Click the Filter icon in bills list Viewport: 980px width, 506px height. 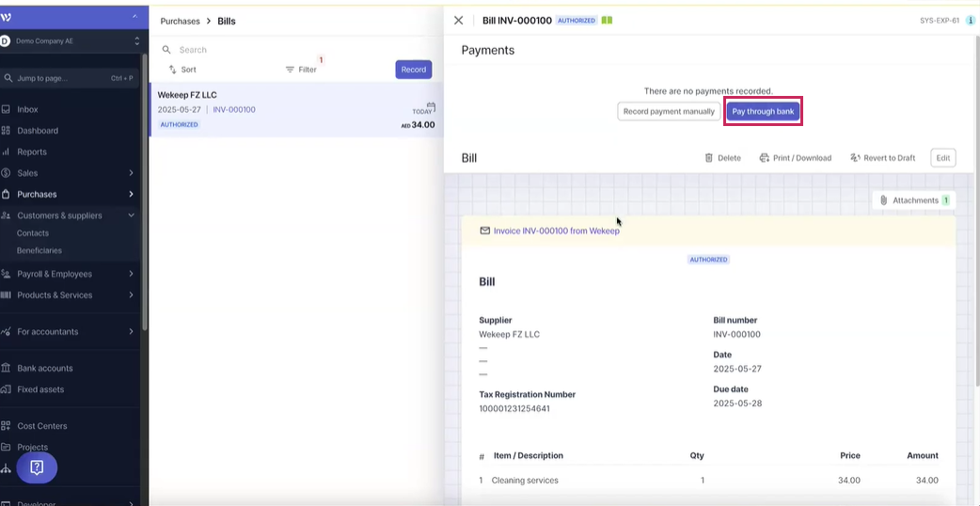291,70
